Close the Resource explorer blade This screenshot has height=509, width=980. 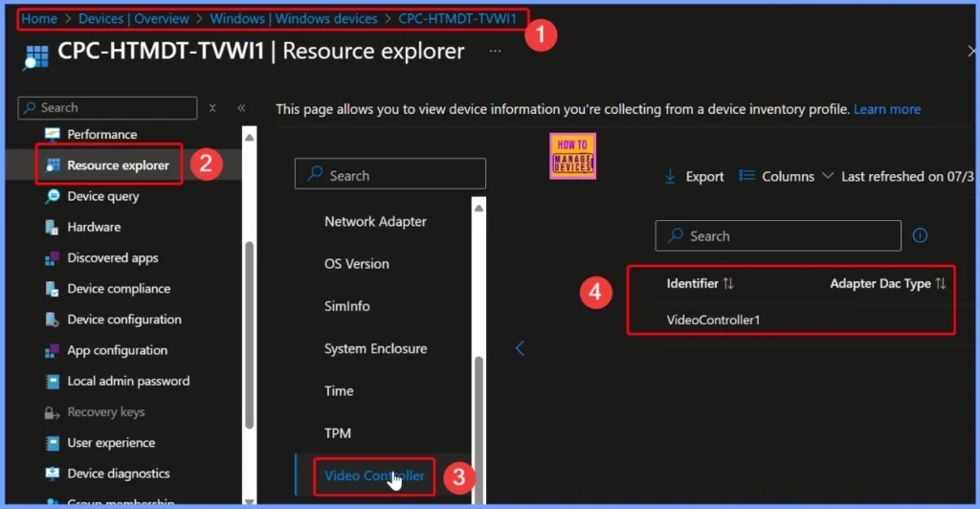[x=972, y=52]
